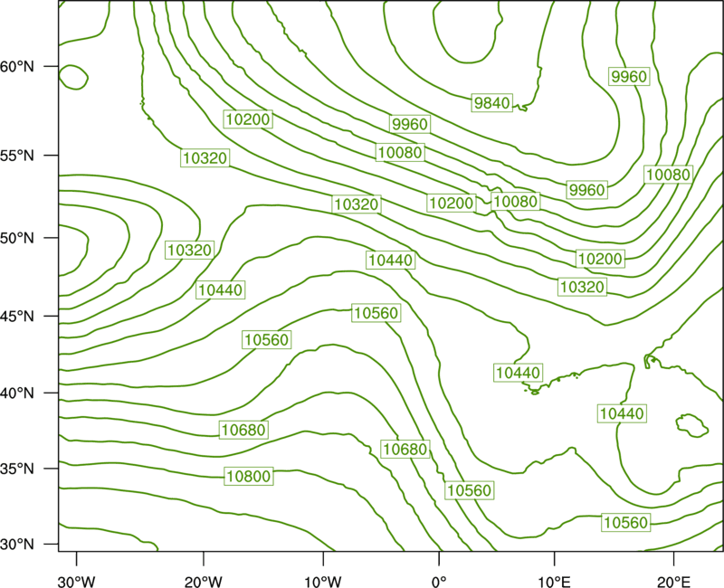
Task: Select the small closed contour near 60°N
Action: click(73, 78)
